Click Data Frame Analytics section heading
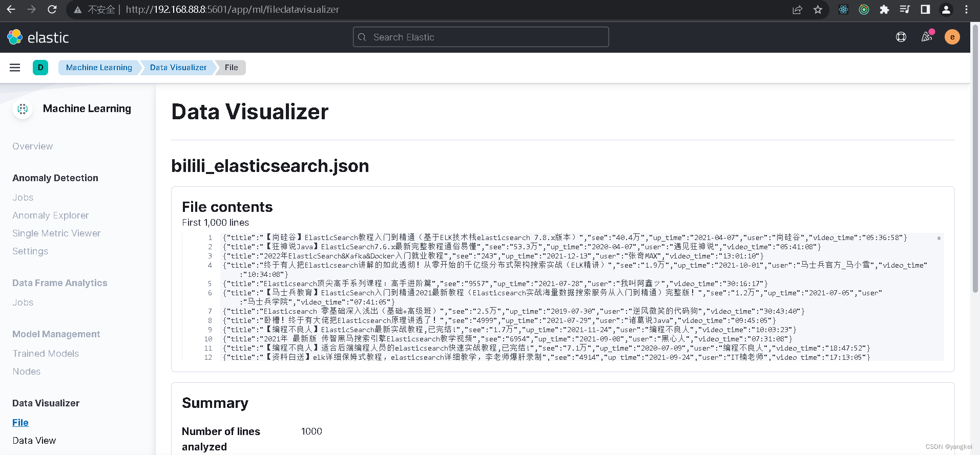Image resolution: width=980 pixels, height=455 pixels. (x=60, y=283)
